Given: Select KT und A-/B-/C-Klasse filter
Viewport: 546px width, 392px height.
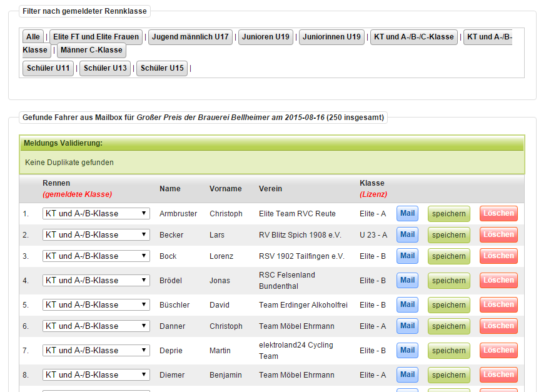Looking at the screenshot, I should click(x=413, y=37).
